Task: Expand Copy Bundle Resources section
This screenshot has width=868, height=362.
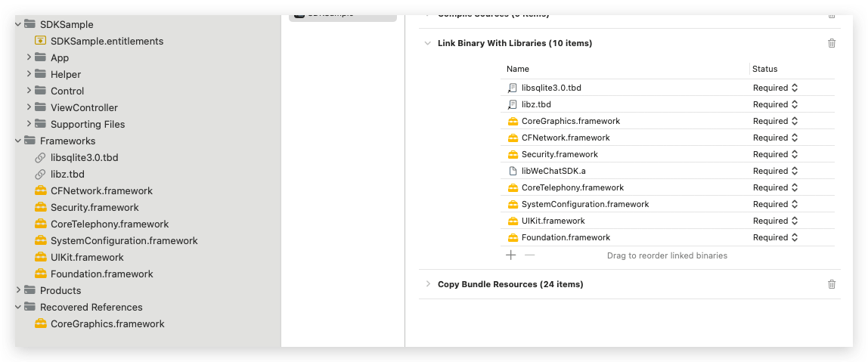Action: [x=427, y=284]
